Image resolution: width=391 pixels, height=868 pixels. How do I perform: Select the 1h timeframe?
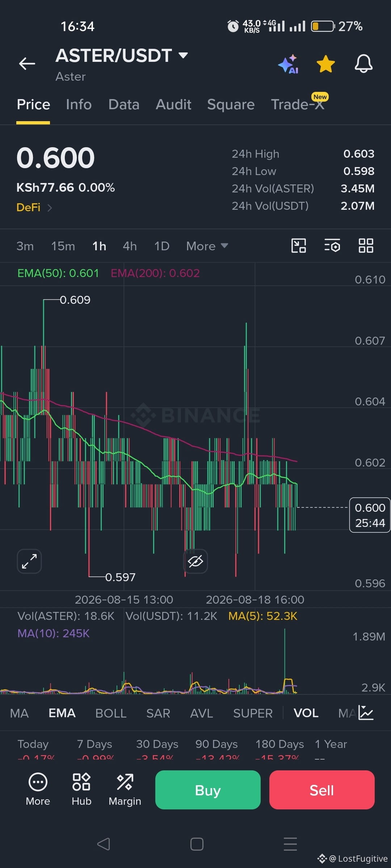click(99, 246)
